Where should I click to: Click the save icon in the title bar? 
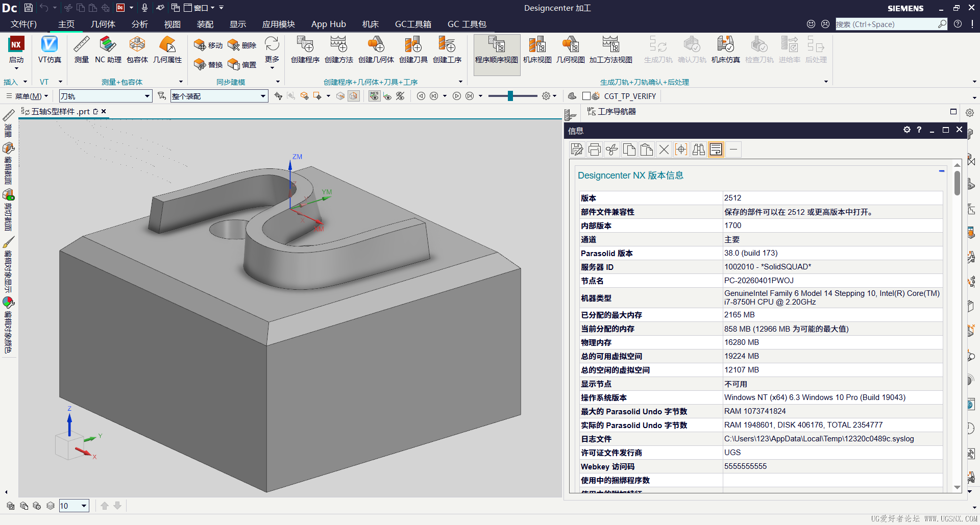[x=29, y=8]
